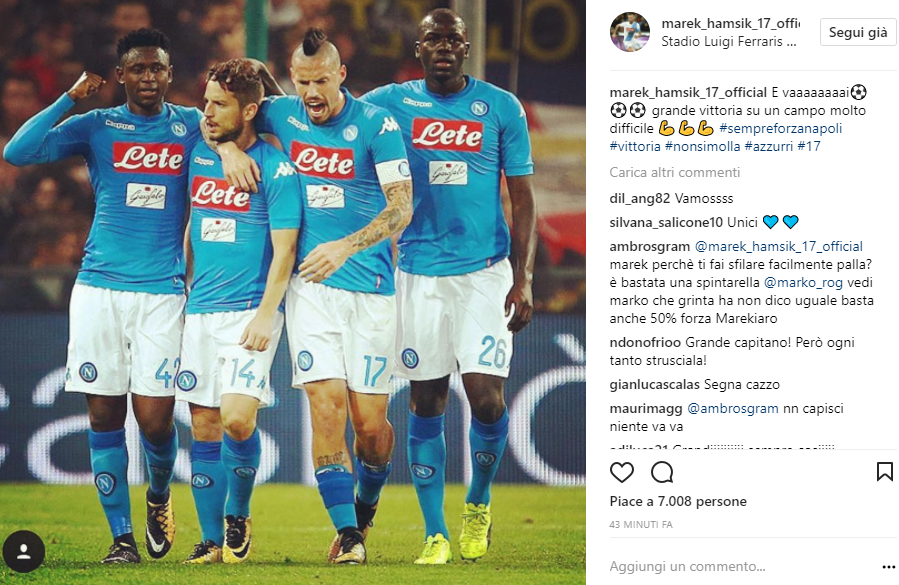Open the 43 minuti fa timestamp link

pyautogui.click(x=641, y=525)
